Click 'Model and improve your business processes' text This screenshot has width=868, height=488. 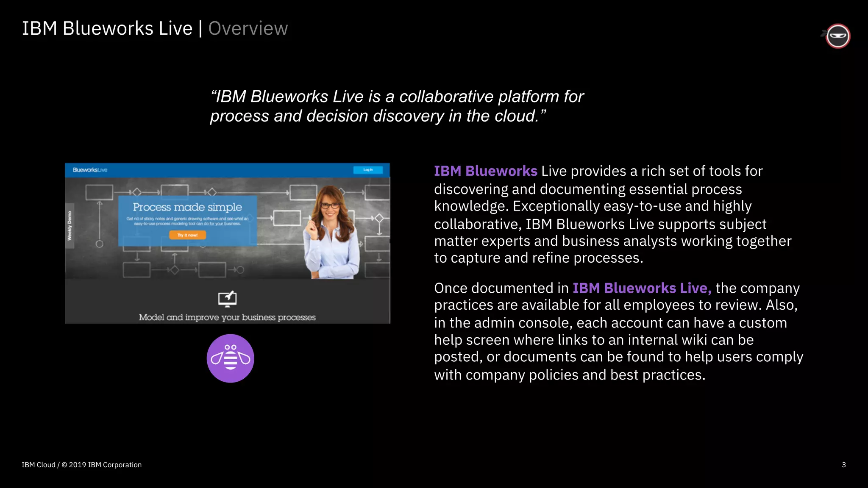227,317
